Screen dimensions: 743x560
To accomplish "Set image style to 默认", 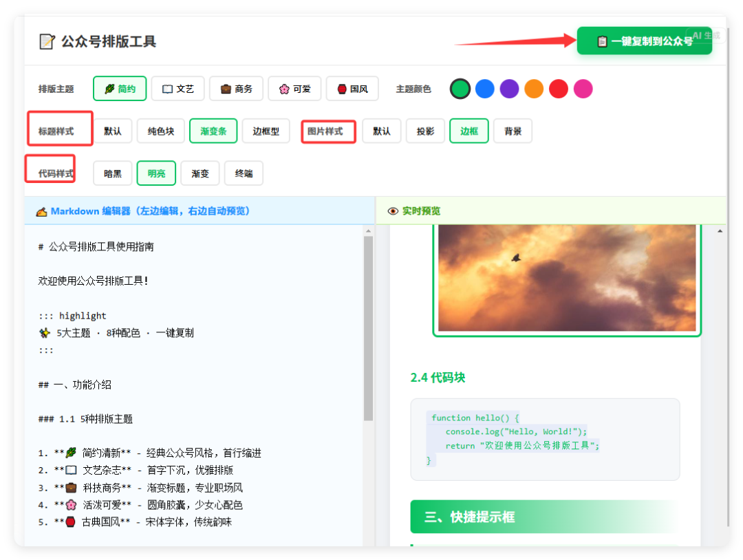I will coord(381,131).
